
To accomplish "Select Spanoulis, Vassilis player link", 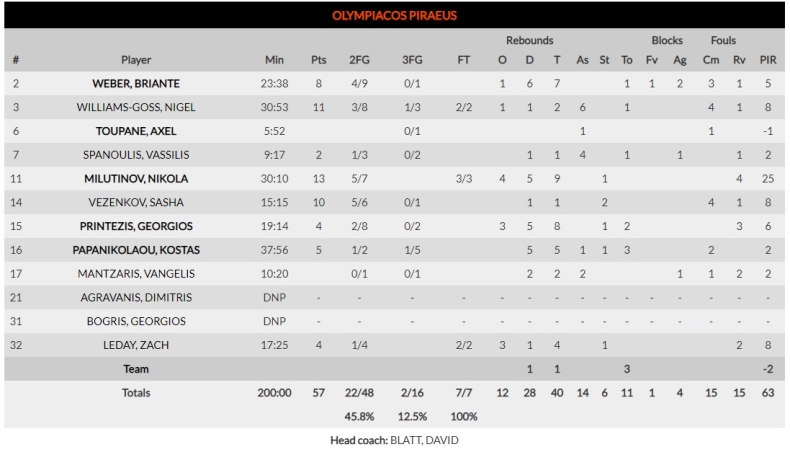I will tap(136, 155).
